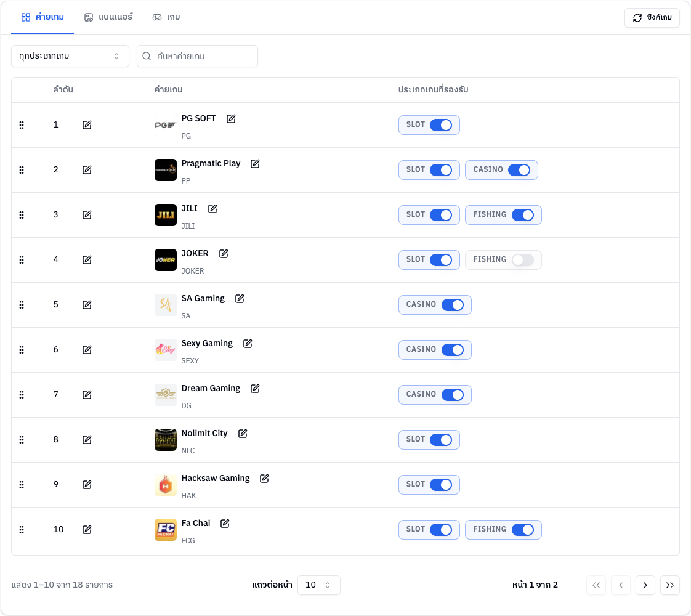
Task: Click the ซิงค์เกม sync button
Action: 652,18
